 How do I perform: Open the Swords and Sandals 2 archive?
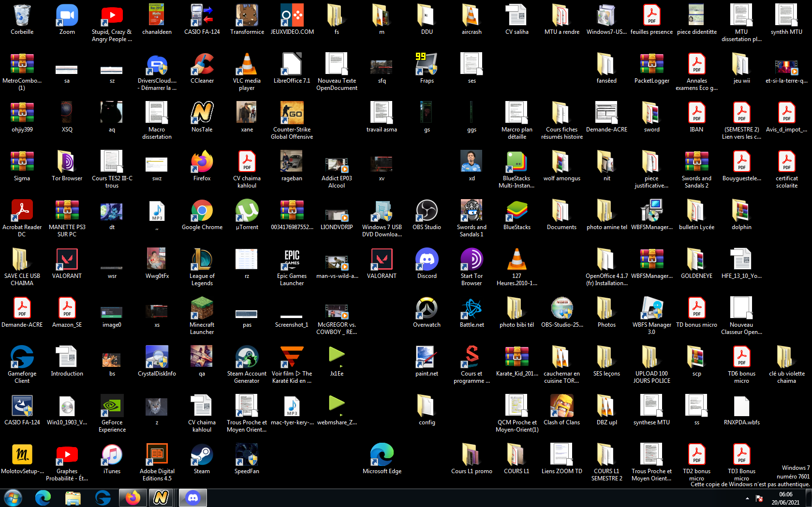coord(696,169)
